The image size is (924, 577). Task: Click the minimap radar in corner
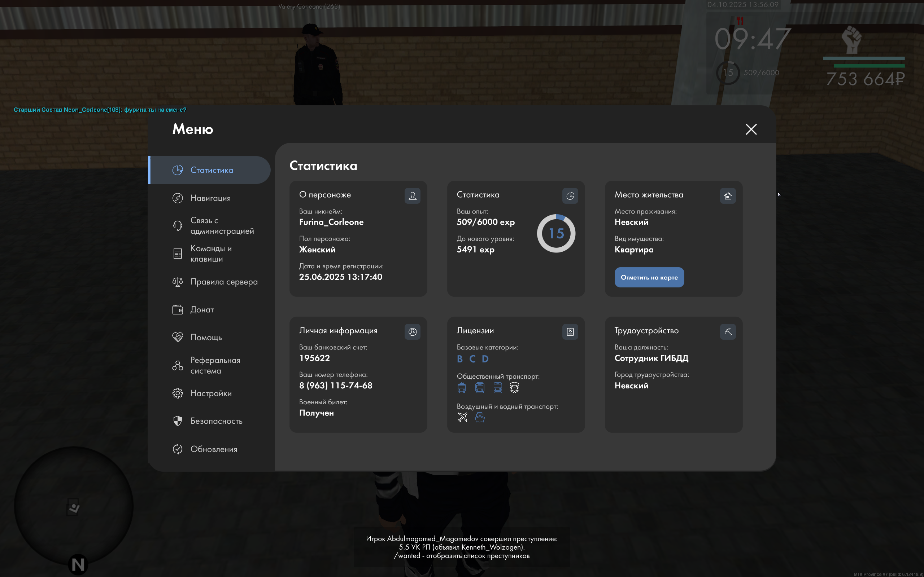click(74, 506)
